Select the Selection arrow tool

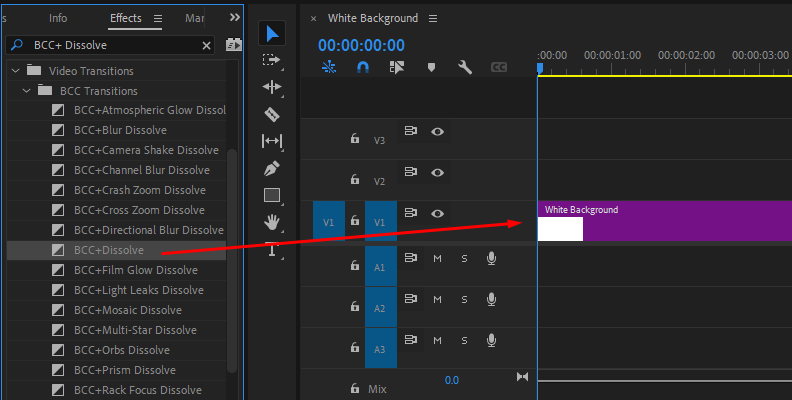tap(272, 34)
